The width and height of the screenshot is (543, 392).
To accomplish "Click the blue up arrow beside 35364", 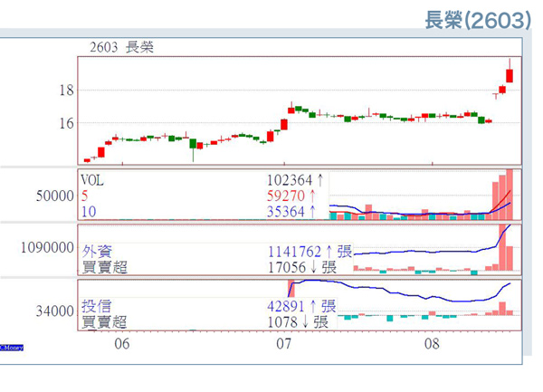I will (x=312, y=212).
